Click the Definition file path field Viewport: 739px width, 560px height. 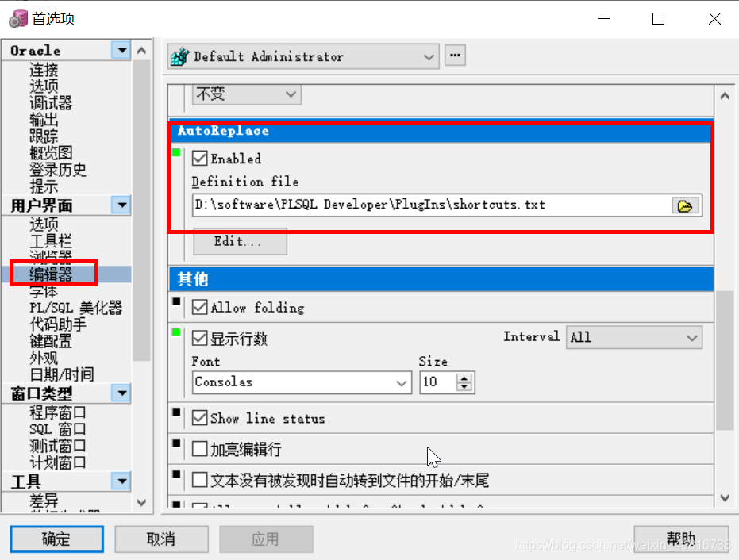click(x=432, y=205)
